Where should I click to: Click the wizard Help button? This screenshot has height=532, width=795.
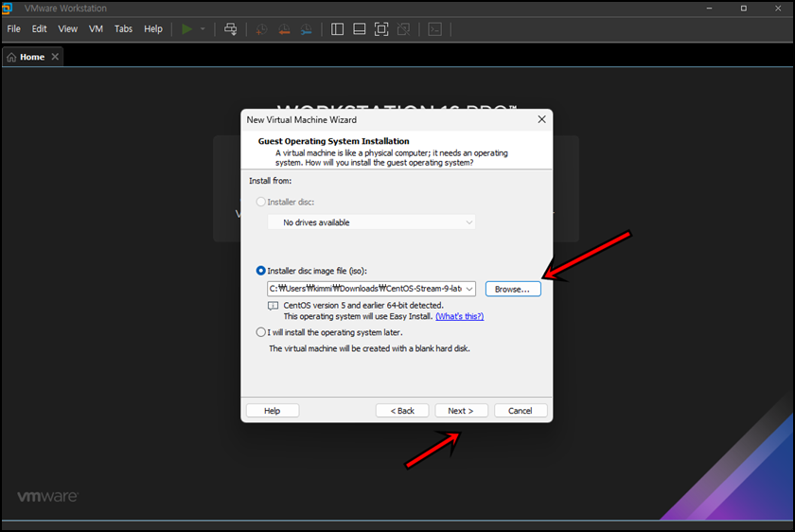pos(273,411)
